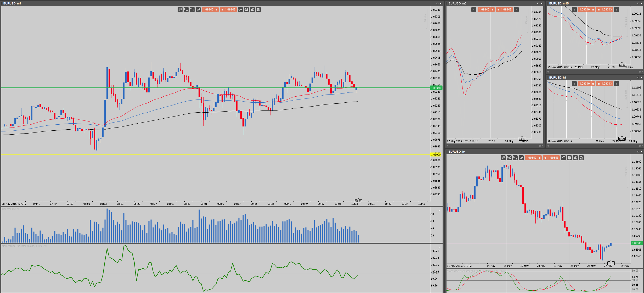Click right arrow button in m15 chart toolbar
Image resolution: width=644 pixels, height=293 pixels.
pos(617,10)
